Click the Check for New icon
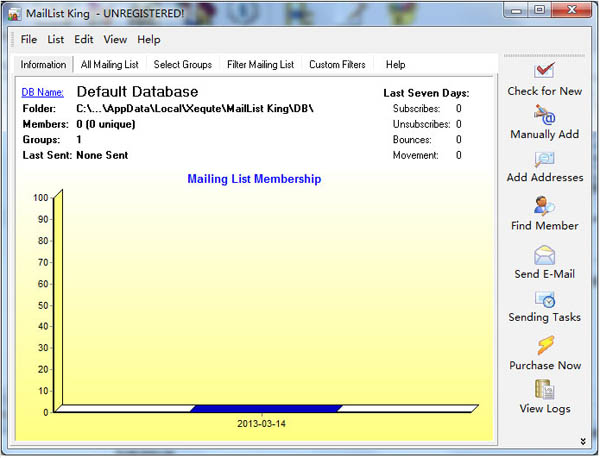600x458 pixels. tap(544, 71)
